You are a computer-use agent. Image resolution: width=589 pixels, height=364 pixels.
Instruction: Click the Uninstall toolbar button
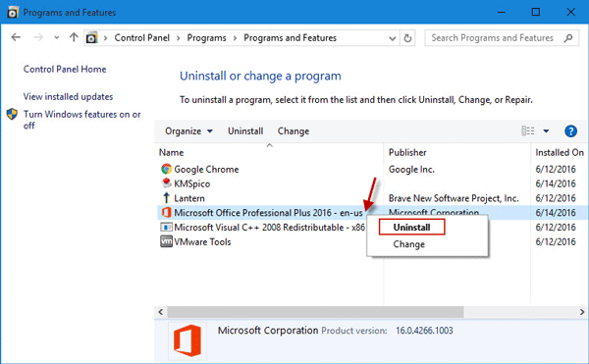(245, 130)
